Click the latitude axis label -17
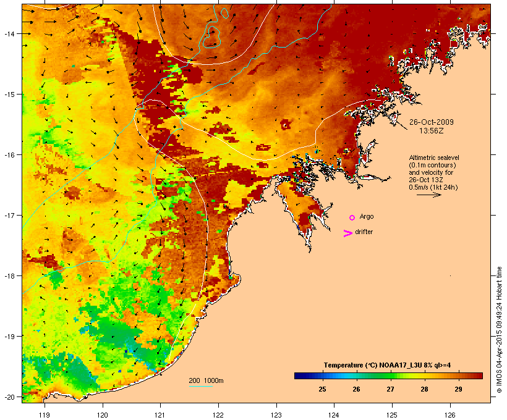507x420 pixels. 9,216
